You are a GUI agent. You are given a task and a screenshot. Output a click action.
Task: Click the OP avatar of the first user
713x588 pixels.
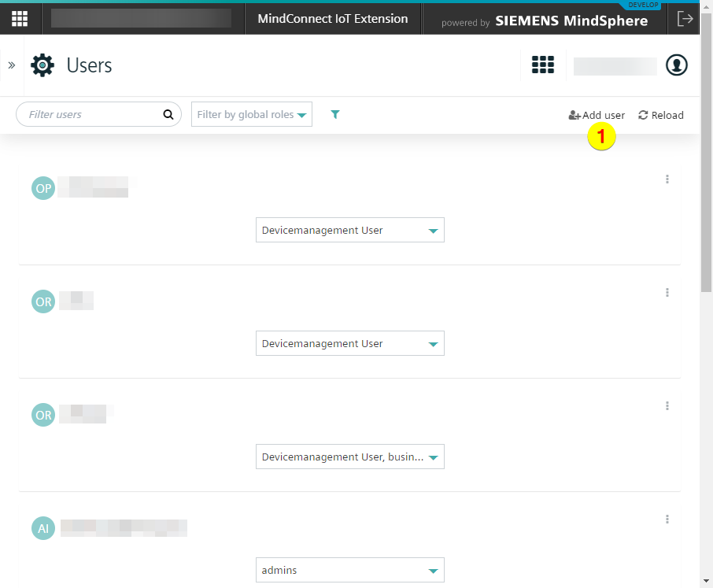point(43,188)
